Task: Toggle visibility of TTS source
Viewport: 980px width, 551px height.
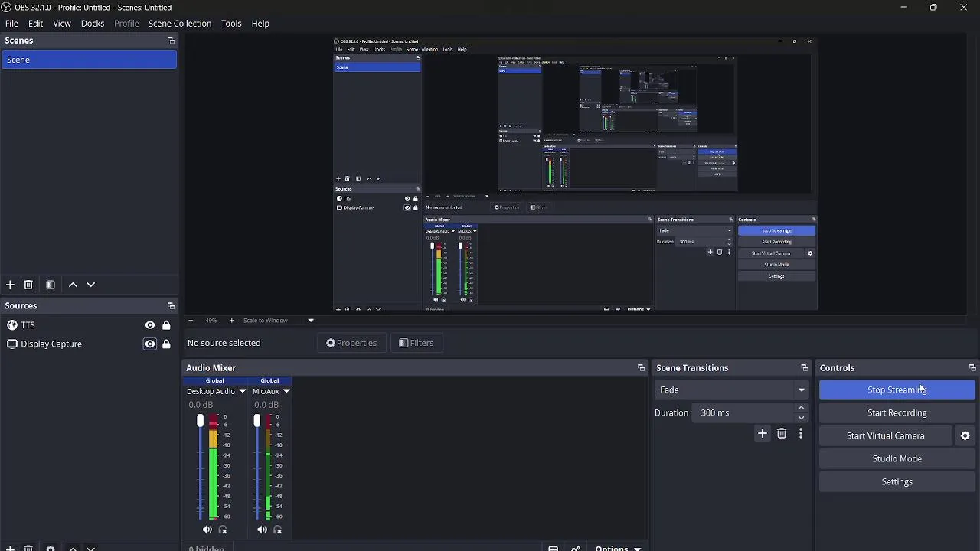Action: coord(150,325)
